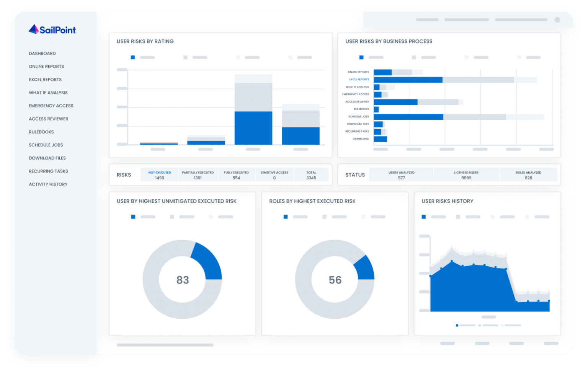This screenshot has height=373, width=588.
Task: Select Activity History in the sidebar
Action: (x=48, y=184)
